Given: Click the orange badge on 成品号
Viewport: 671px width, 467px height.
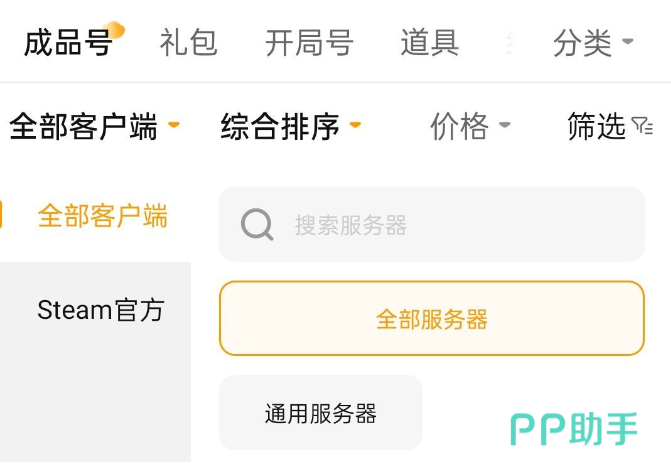Looking at the screenshot, I should pos(115,31).
